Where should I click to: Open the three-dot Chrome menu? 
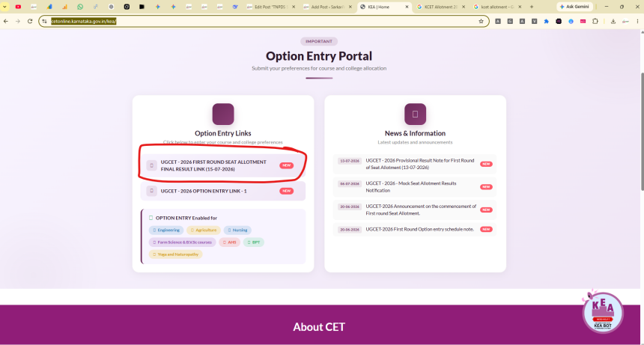click(x=637, y=22)
